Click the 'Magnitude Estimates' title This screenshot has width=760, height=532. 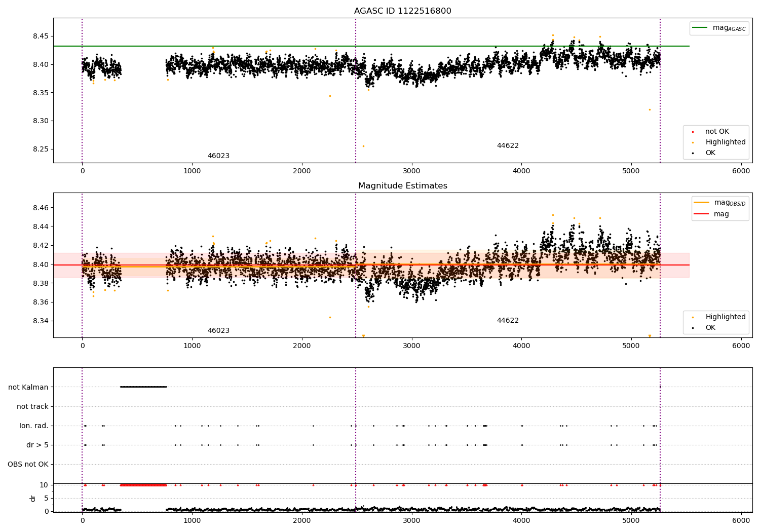tap(403, 186)
